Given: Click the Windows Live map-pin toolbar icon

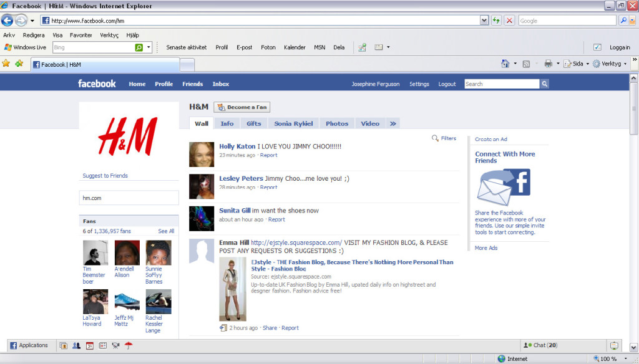Looking at the screenshot, I should [362, 47].
